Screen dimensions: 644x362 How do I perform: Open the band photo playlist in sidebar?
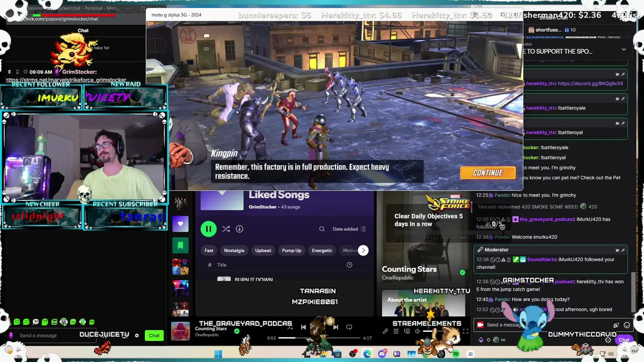181,203
